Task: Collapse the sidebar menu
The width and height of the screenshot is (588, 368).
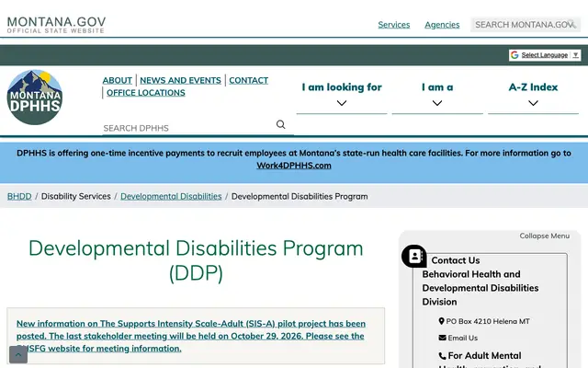Action: pos(545,236)
